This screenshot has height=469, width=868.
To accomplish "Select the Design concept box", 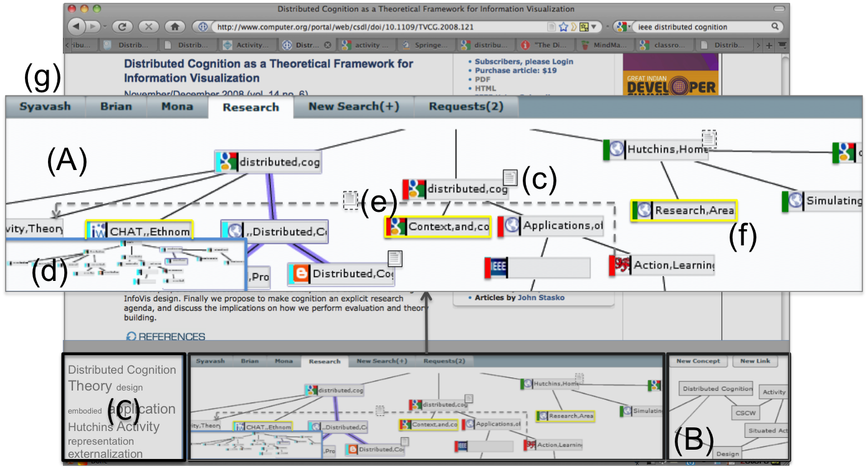I will [728, 453].
